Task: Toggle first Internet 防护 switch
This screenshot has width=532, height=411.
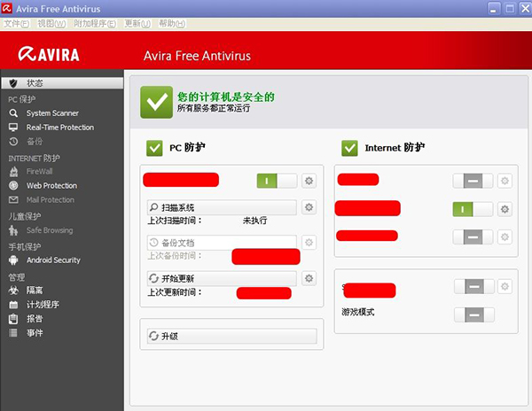Action: click(473, 181)
